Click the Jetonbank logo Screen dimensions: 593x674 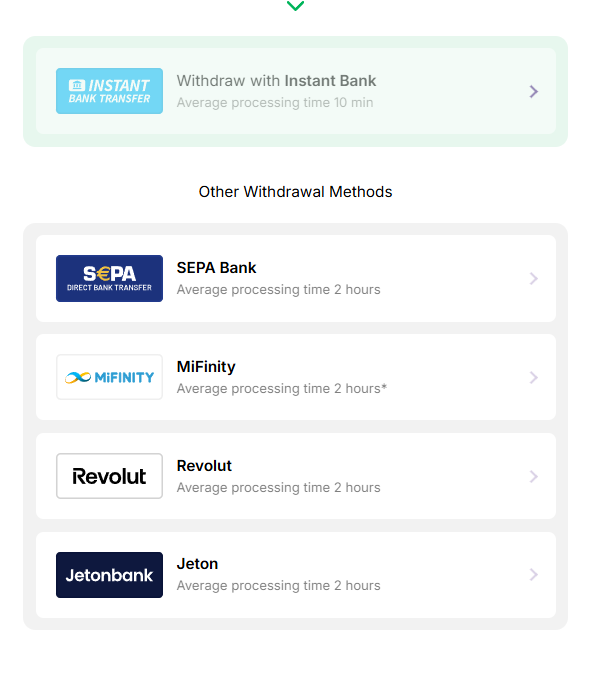point(109,575)
